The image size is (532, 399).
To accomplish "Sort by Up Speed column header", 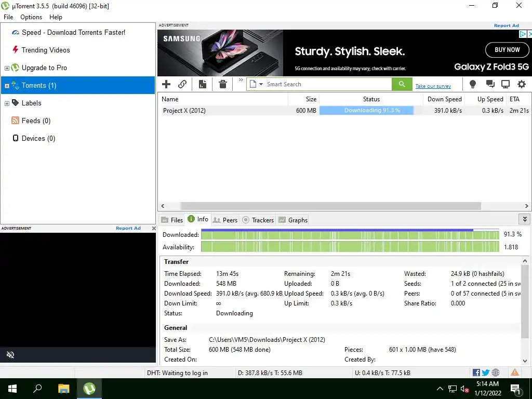I will 486,99.
